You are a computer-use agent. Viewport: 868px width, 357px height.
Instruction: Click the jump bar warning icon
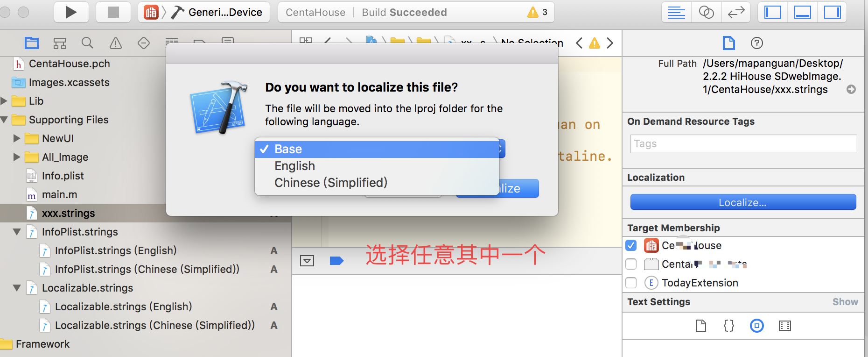tap(595, 43)
